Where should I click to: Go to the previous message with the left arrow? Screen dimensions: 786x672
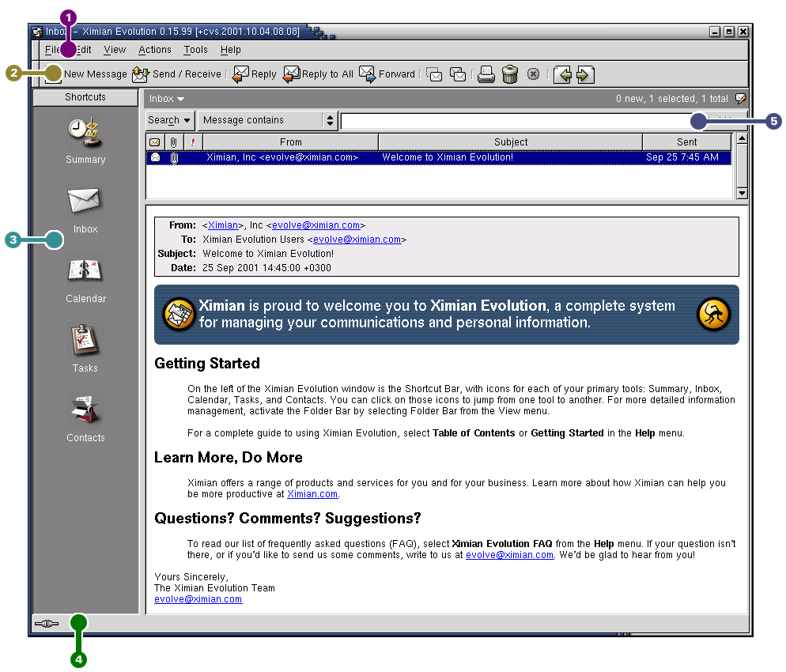[562, 74]
